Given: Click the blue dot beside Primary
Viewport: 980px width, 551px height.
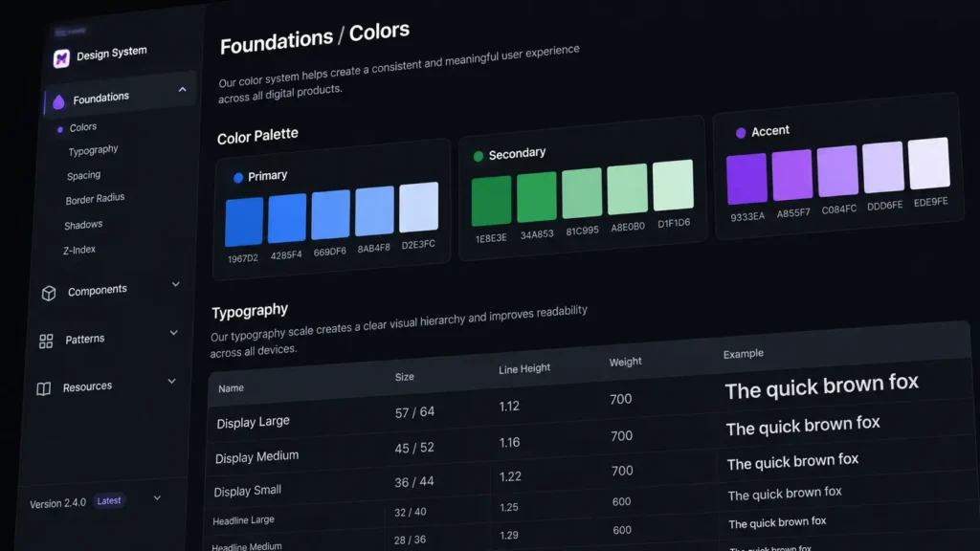Looking at the screenshot, I should 238,178.
